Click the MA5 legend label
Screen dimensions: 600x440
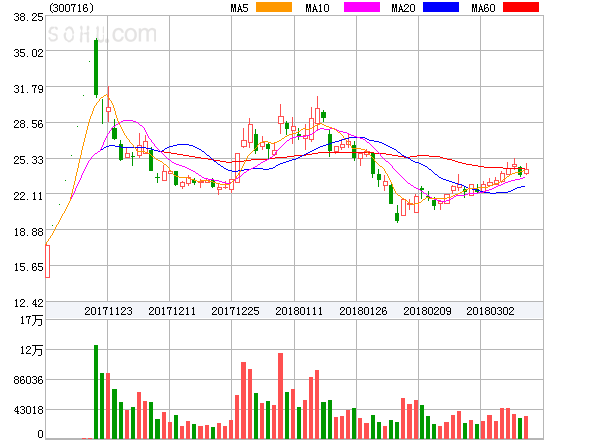(239, 8)
